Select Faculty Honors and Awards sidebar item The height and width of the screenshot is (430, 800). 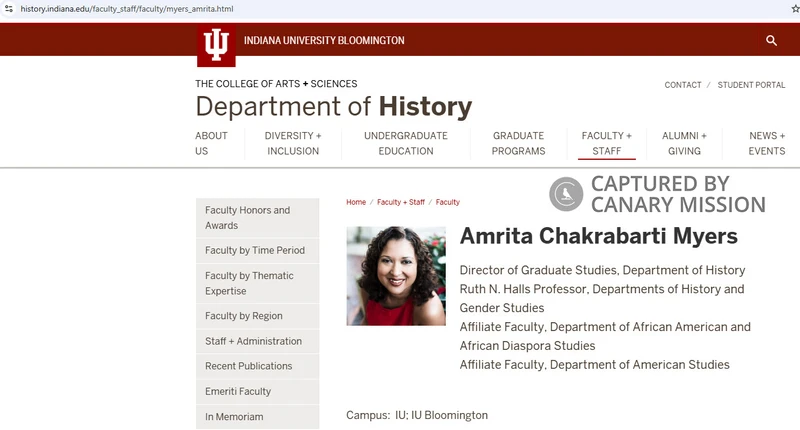coord(258,218)
